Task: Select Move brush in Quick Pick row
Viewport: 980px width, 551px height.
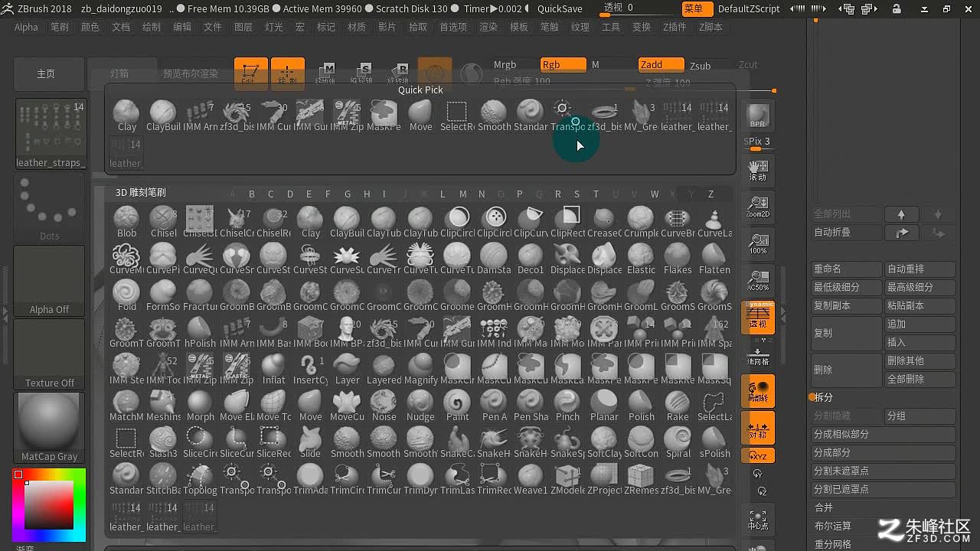Action: point(420,116)
